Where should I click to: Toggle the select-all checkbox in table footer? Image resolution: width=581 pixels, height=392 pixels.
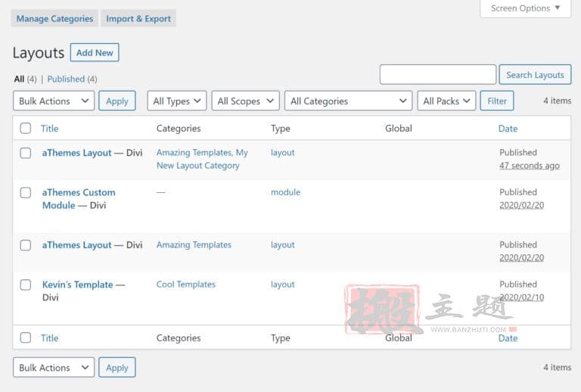point(26,338)
